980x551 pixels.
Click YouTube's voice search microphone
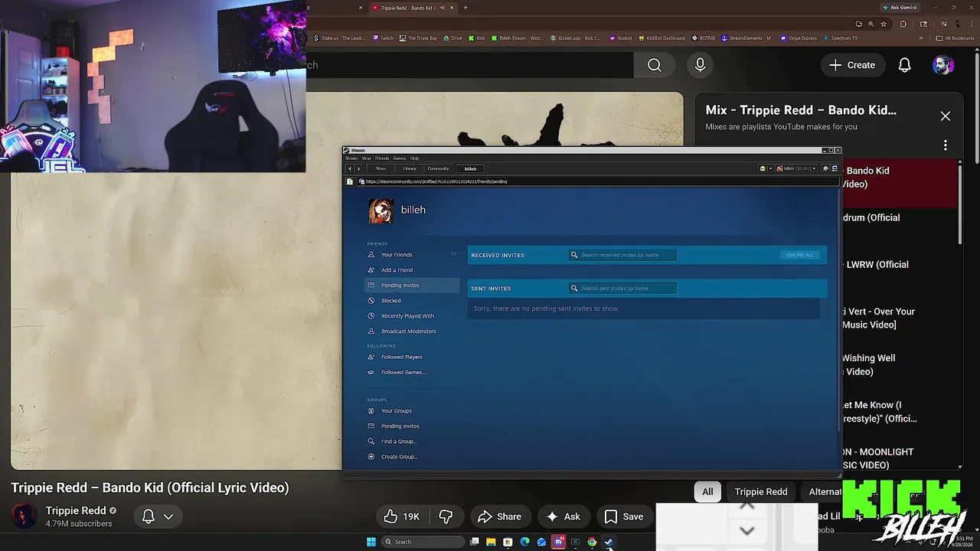point(700,65)
